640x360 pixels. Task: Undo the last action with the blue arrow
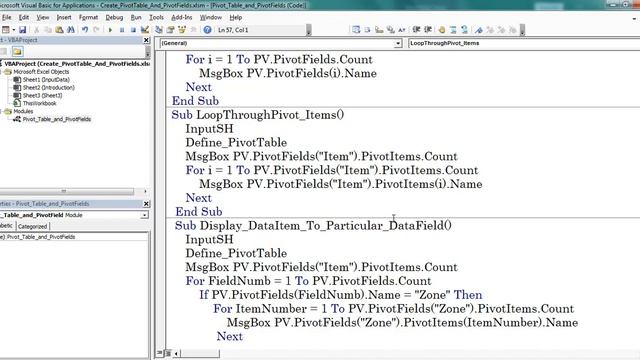85,30
